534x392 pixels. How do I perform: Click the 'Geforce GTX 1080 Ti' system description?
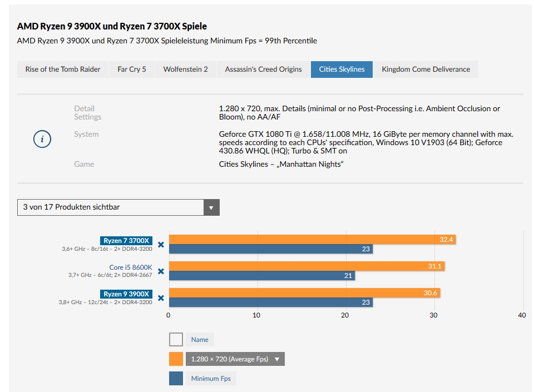click(x=366, y=142)
